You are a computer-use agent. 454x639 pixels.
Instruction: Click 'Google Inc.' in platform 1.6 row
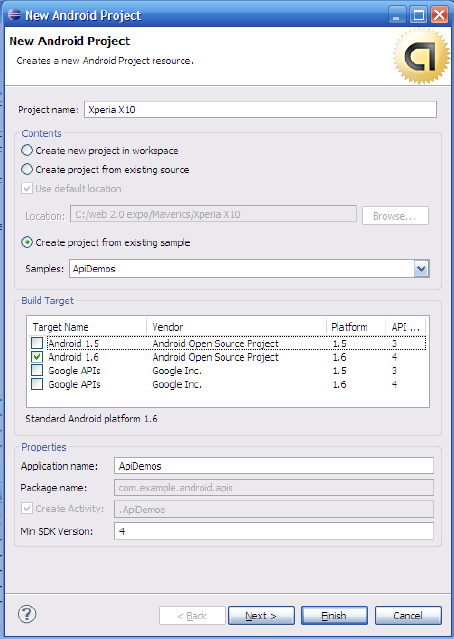[x=177, y=384]
